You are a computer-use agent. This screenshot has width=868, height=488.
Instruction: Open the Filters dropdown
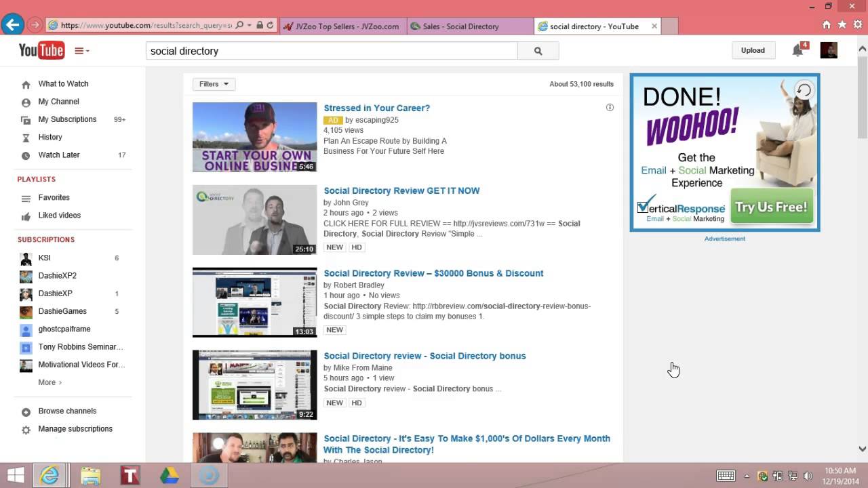click(x=214, y=84)
